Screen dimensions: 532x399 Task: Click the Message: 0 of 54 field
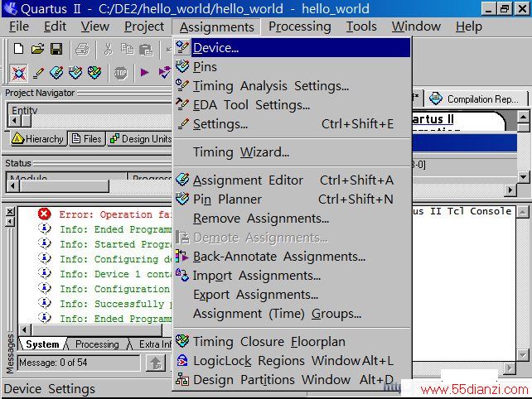[x=79, y=363]
